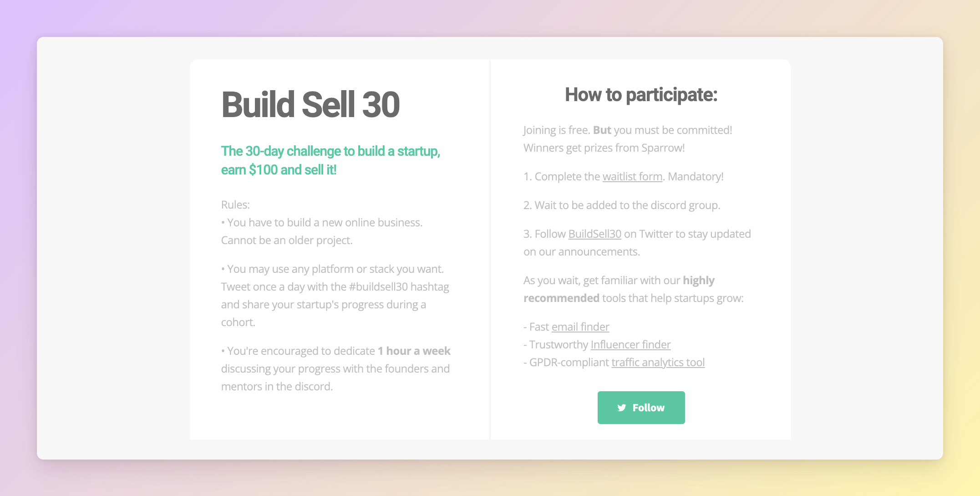Open the traffic analytics tool link
This screenshot has width=980, height=496.
(658, 363)
